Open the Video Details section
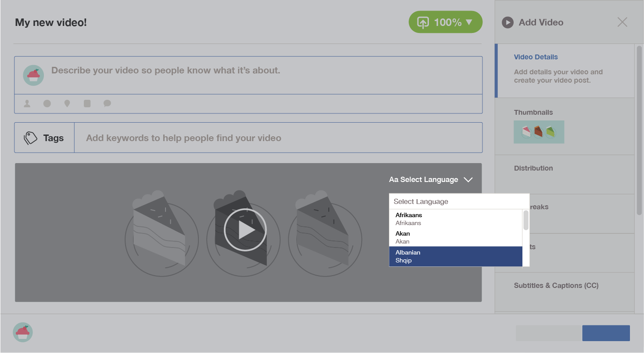The width and height of the screenshot is (644, 353). 536,57
